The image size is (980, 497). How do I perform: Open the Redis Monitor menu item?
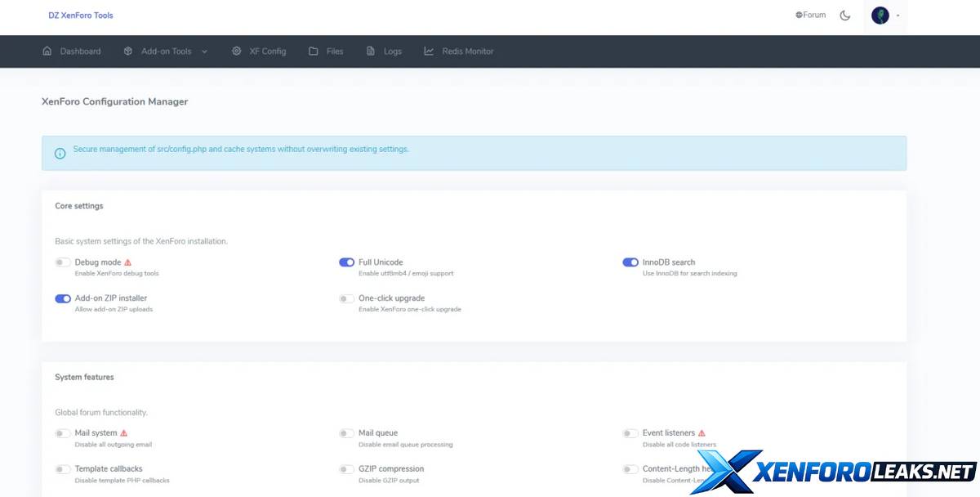click(468, 51)
